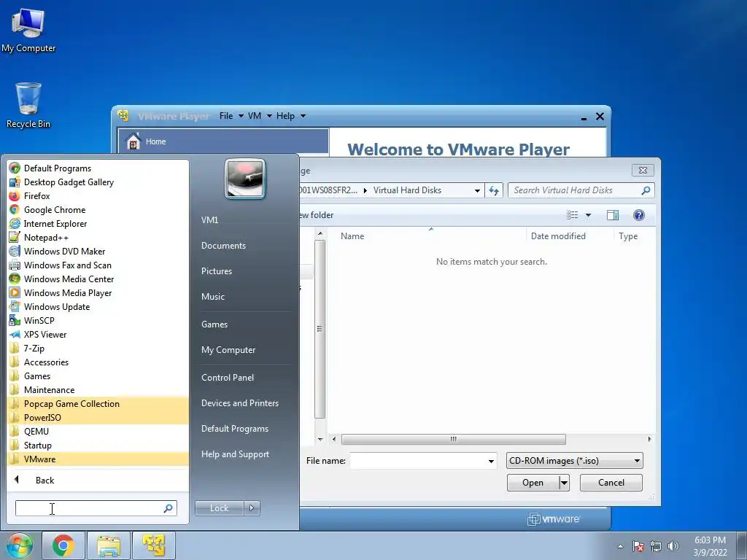Viewport: 747px width, 560px height.
Task: Click the Lock button
Action: (219, 508)
